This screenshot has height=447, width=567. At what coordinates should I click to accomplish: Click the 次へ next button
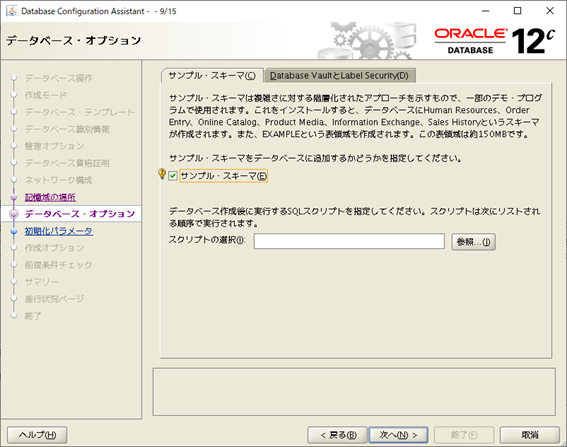click(398, 435)
